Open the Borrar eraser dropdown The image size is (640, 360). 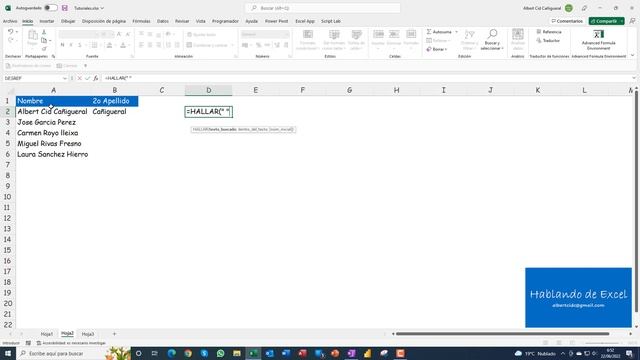[x=437, y=49]
